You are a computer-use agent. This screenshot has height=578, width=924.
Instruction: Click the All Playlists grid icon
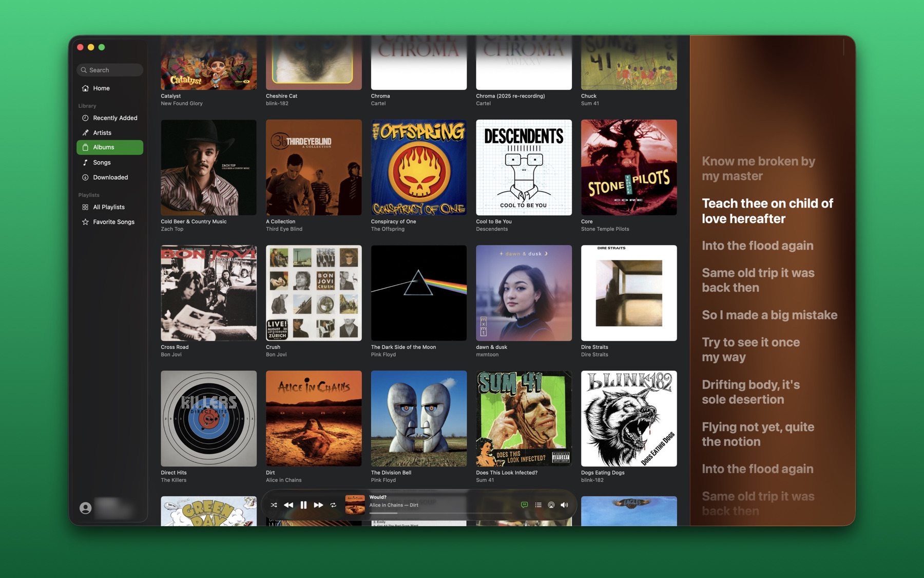pos(85,207)
